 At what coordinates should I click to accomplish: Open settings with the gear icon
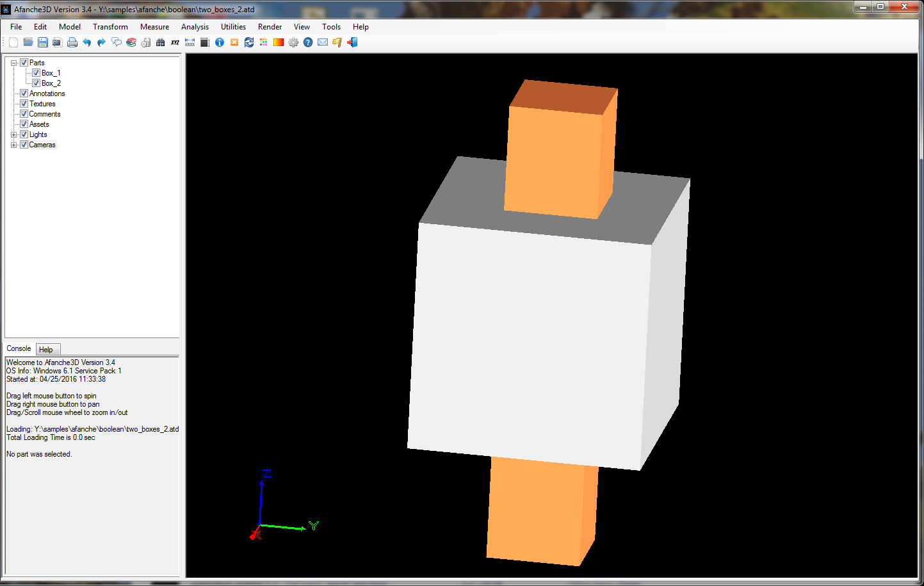(x=293, y=42)
